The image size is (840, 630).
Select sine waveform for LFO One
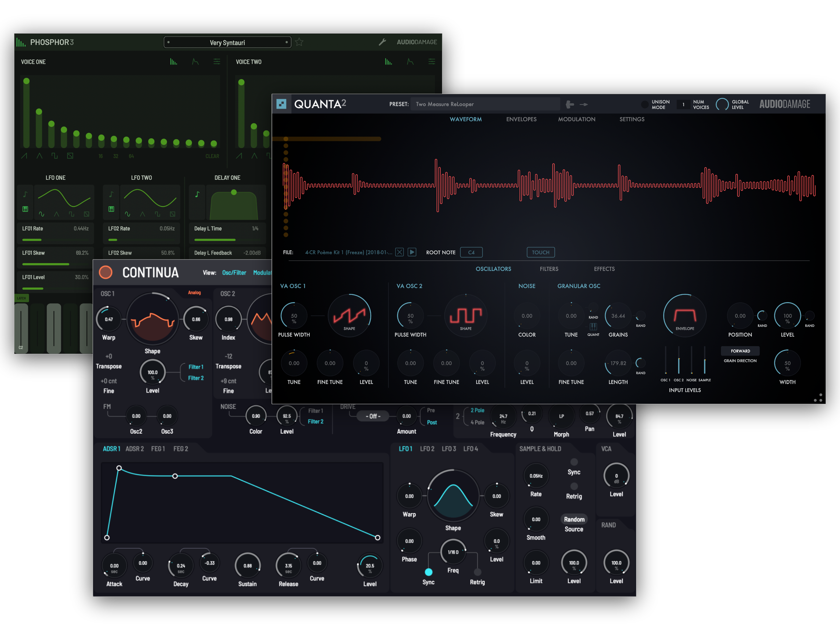coord(42,214)
